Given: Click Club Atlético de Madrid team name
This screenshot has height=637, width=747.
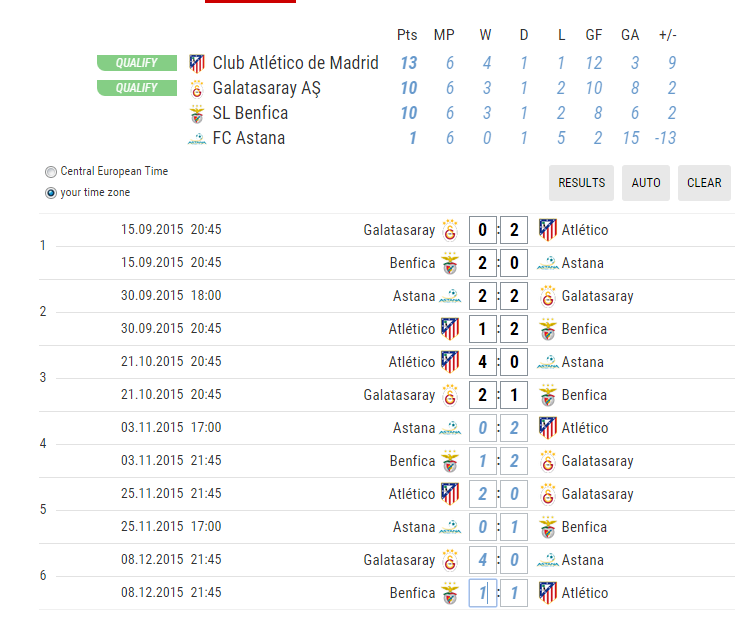Looking at the screenshot, I should coord(295,63).
